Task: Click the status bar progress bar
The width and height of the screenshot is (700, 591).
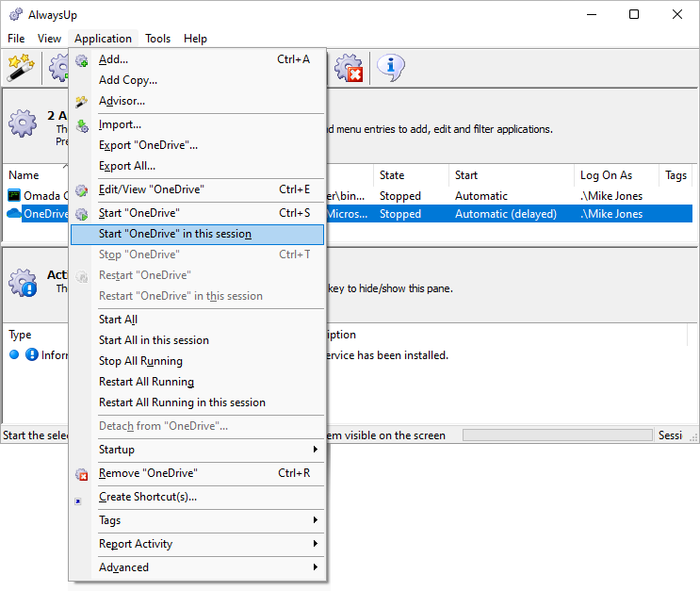Action: click(558, 435)
